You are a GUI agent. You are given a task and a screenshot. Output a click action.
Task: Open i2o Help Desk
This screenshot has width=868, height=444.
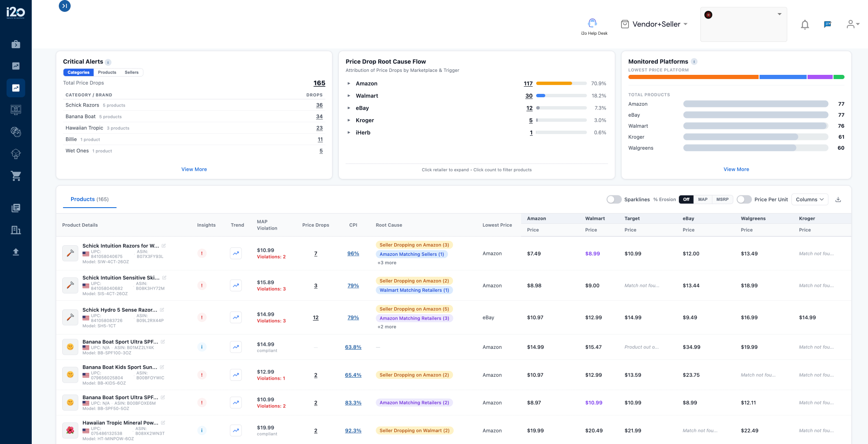click(x=593, y=27)
